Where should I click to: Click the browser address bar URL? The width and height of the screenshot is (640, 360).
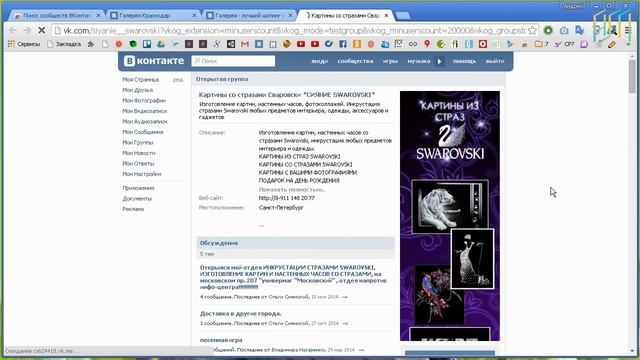tap(294, 31)
